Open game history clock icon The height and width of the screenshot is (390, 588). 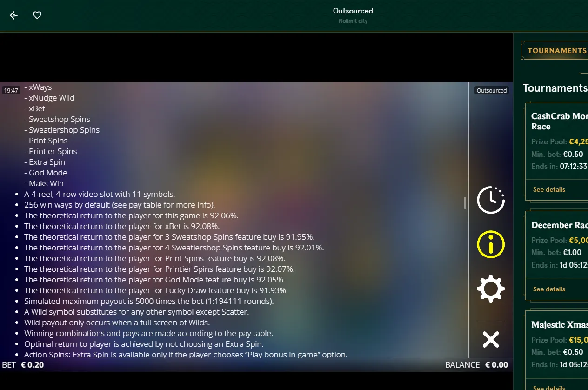(491, 200)
